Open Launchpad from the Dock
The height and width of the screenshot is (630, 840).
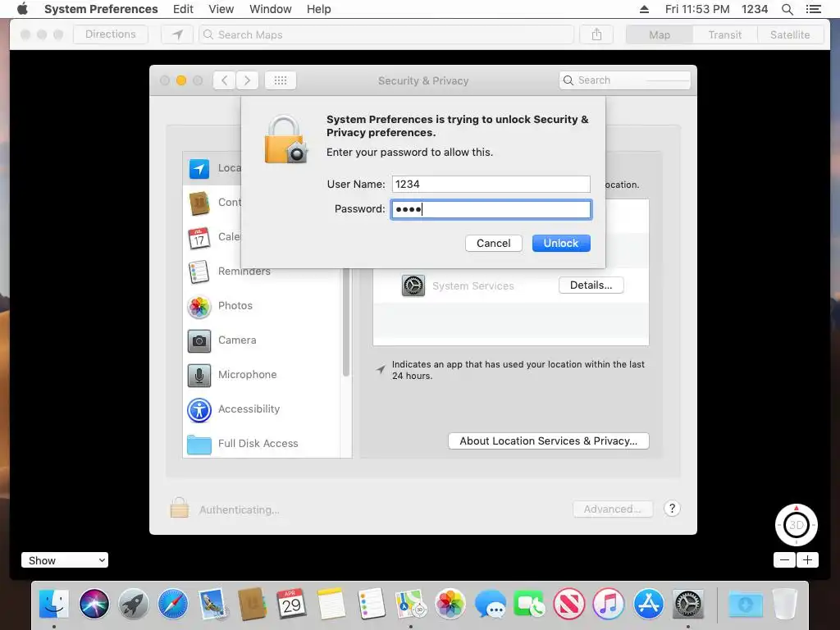(x=134, y=604)
